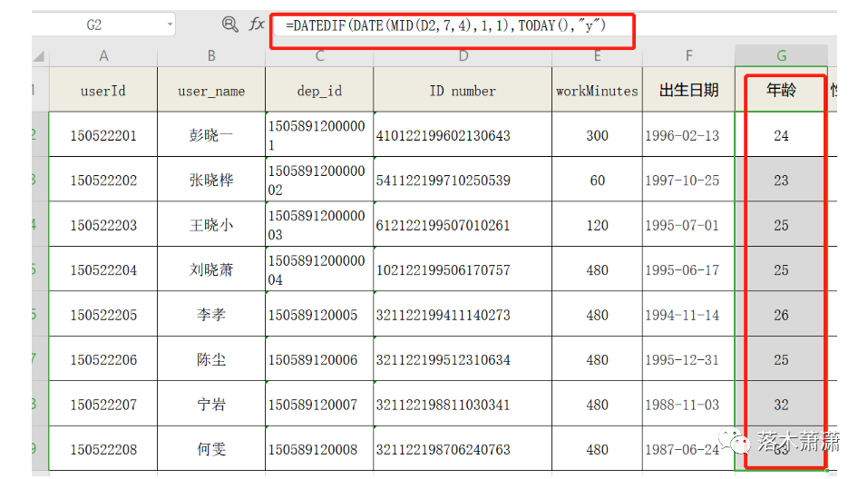Select the name cell 彭晓一
Image resolution: width=868 pixels, height=479 pixels.
(211, 134)
